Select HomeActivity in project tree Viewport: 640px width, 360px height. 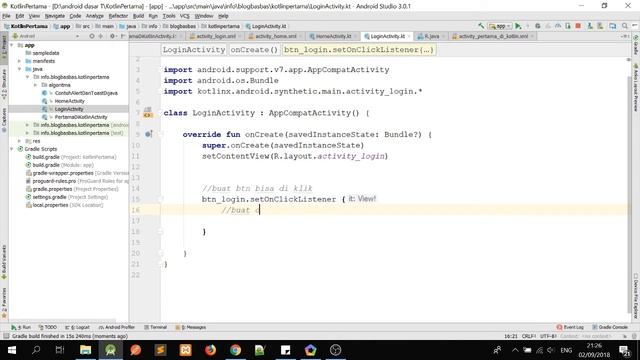[x=69, y=101]
